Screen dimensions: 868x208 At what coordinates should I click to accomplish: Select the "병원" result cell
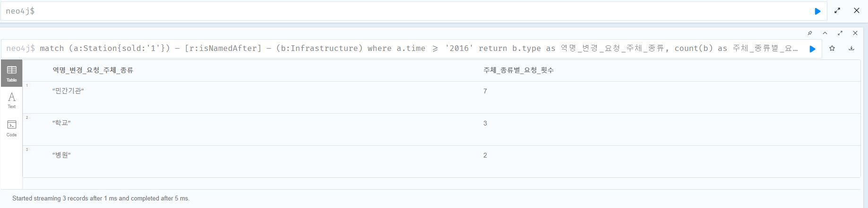click(x=61, y=155)
